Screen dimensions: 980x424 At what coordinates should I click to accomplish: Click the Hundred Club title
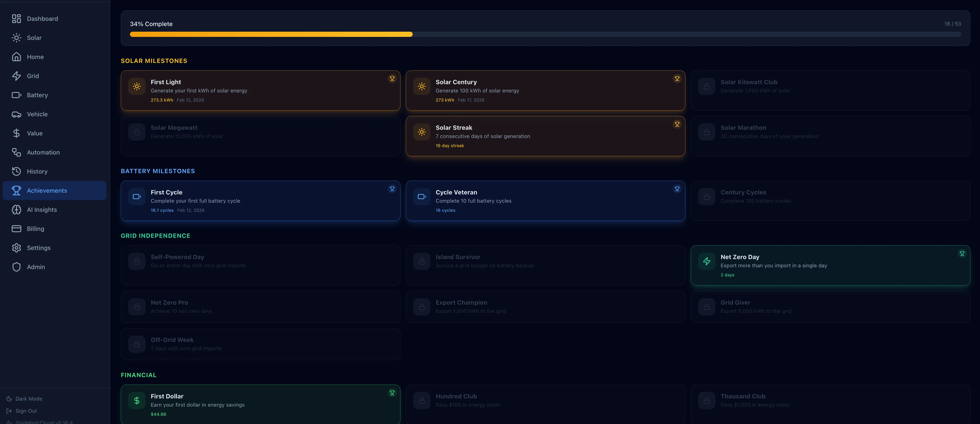(x=456, y=396)
